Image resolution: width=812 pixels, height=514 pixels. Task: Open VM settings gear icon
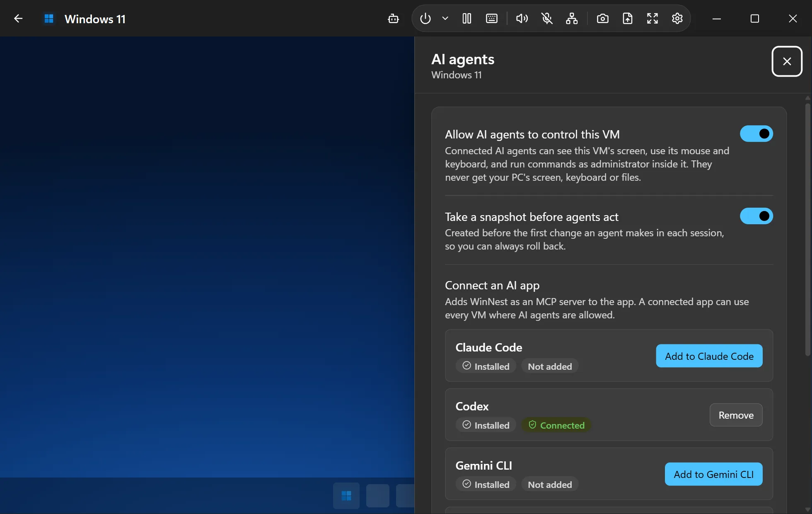coord(677,19)
